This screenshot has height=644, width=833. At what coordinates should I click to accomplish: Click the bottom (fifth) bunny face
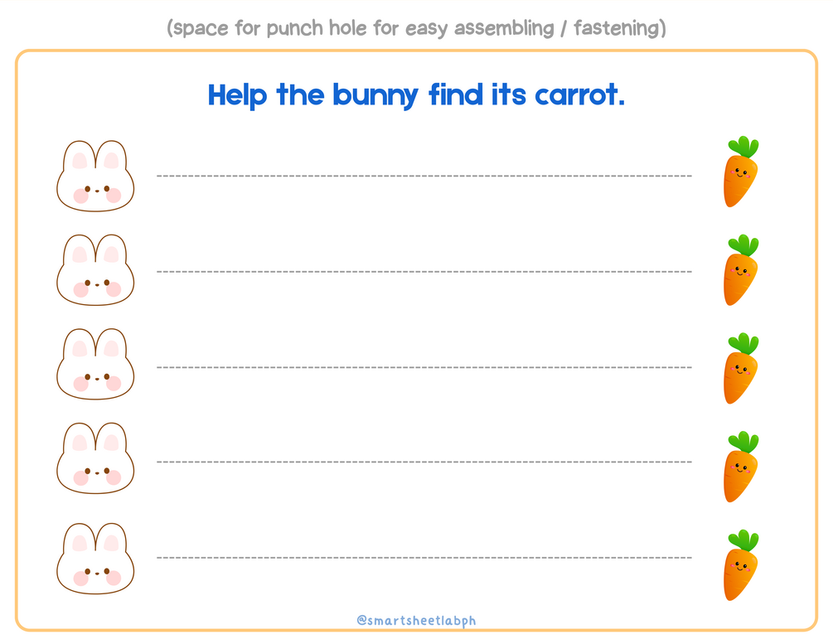pyautogui.click(x=95, y=559)
